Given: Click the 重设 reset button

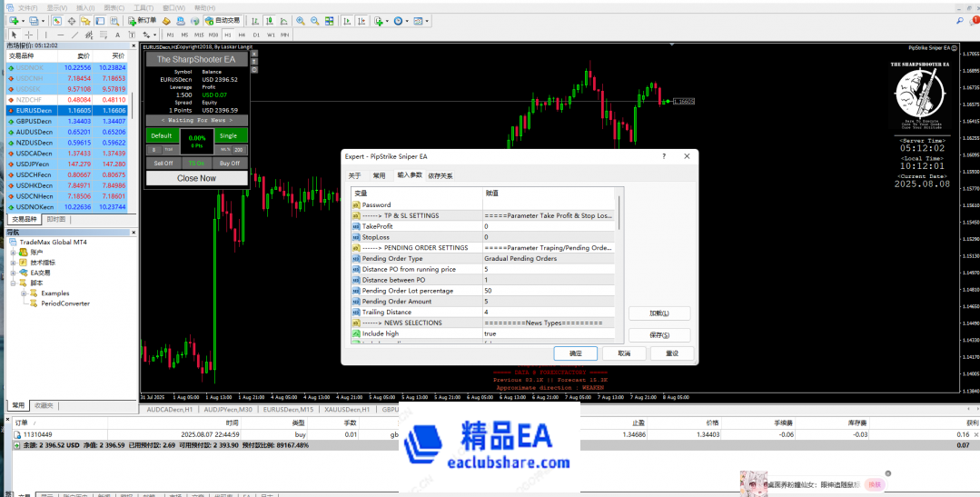Looking at the screenshot, I should pyautogui.click(x=672, y=353).
